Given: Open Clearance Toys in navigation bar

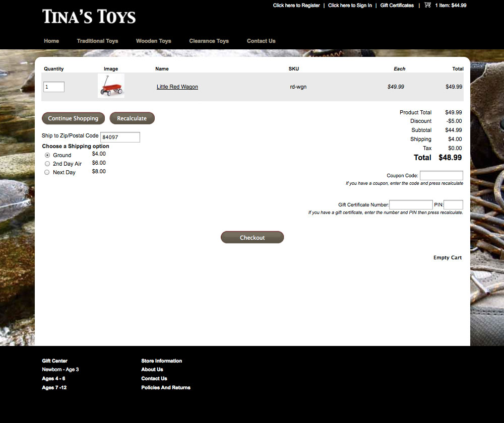Looking at the screenshot, I should pos(209,41).
